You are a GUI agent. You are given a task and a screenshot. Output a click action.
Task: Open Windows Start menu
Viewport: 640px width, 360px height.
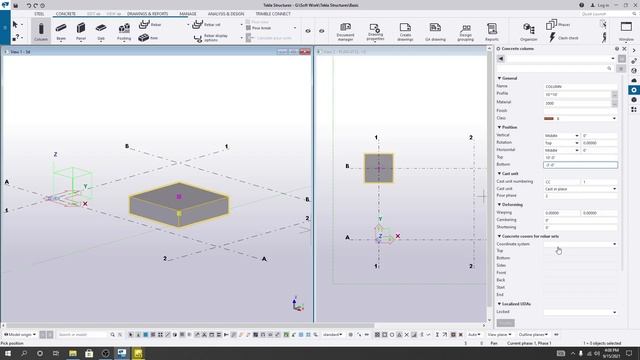[x=8, y=353]
